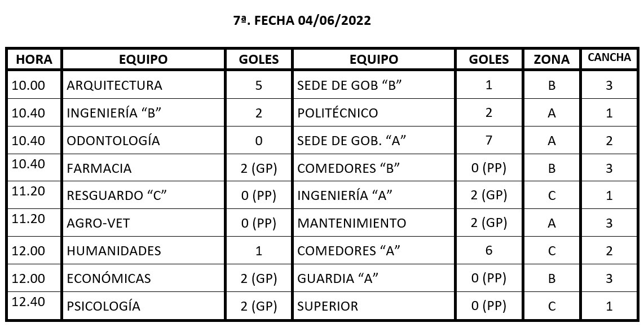Click the HORA column header
This screenshot has height=327, width=644.
[x=34, y=59]
